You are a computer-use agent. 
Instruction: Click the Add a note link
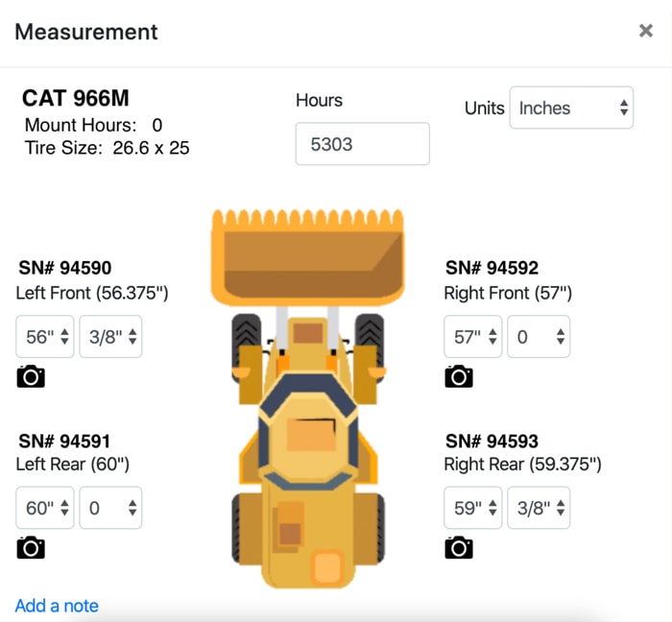(57, 606)
